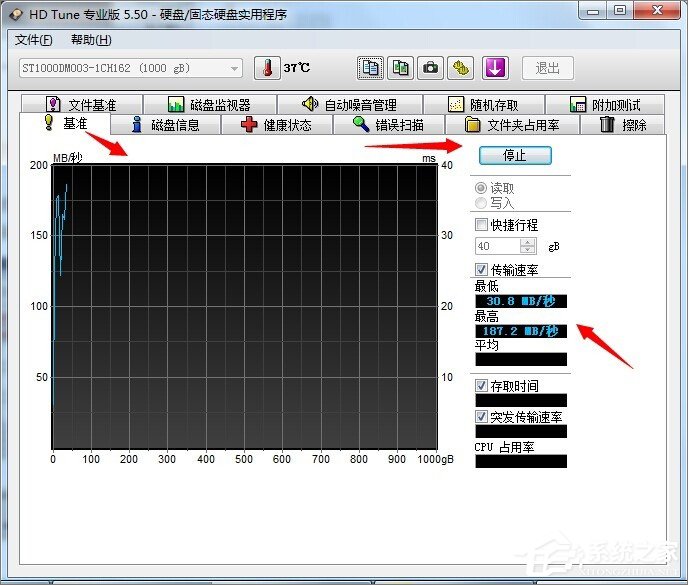
Task: Switch to the 健康状态 tab
Action: (x=276, y=125)
